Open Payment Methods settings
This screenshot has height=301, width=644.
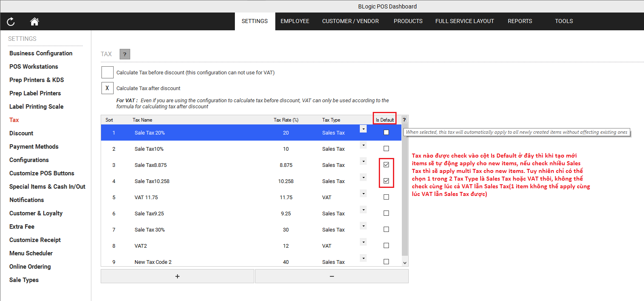click(34, 147)
